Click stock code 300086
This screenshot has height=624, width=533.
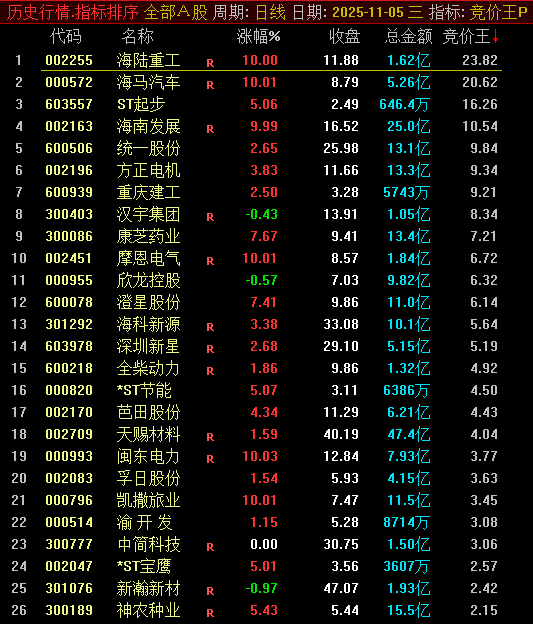tap(69, 236)
